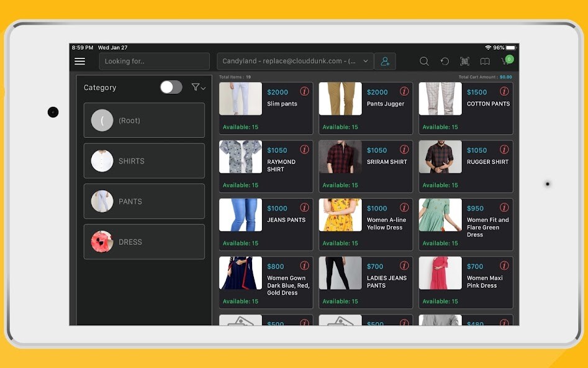Viewport: 588px width, 368px height.
Task: Toggle the Category switch
Action: (171, 87)
